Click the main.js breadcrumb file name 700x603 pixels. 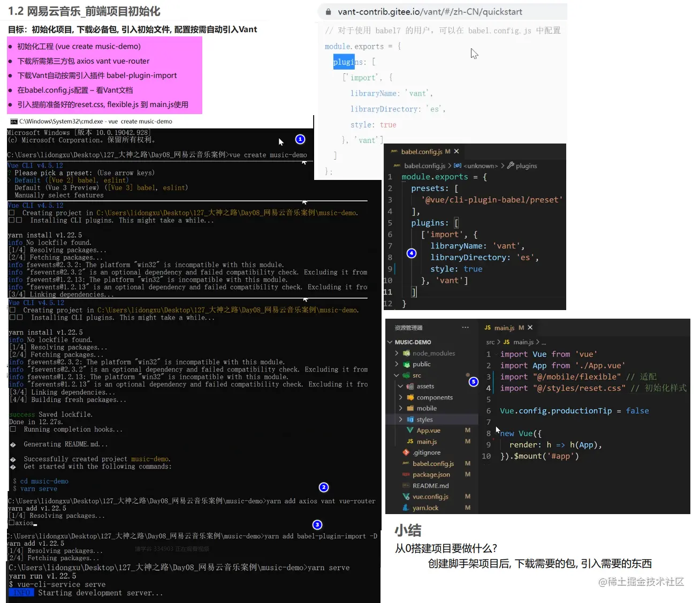[523, 342]
